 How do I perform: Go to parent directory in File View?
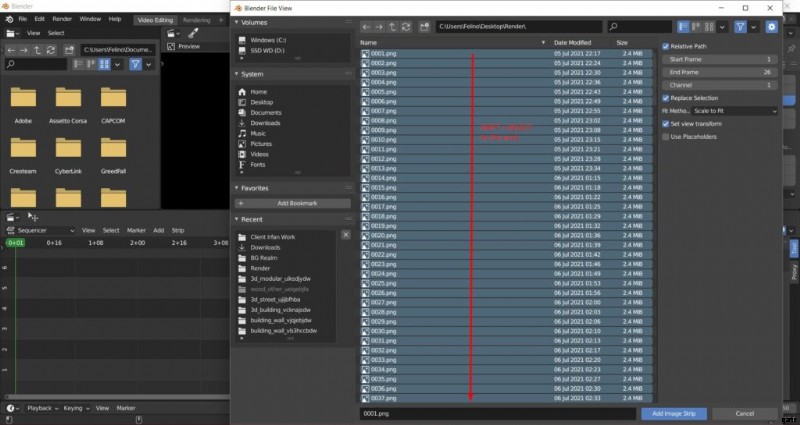click(398, 27)
